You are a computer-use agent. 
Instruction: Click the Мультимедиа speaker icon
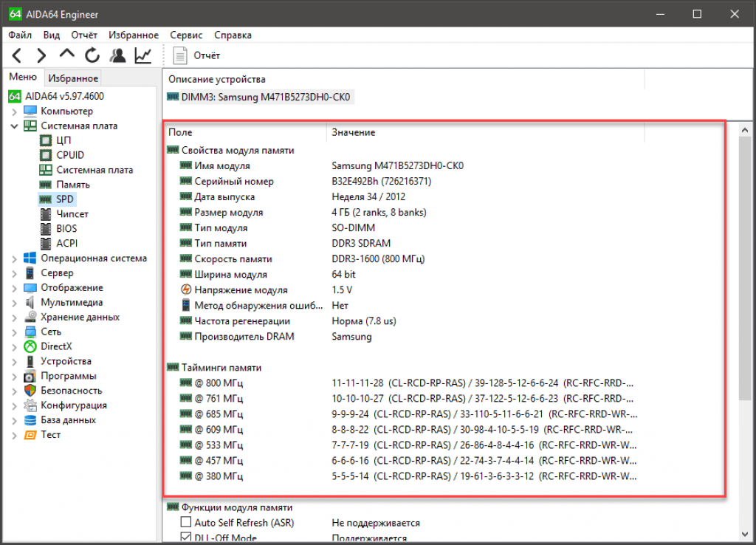coord(30,302)
